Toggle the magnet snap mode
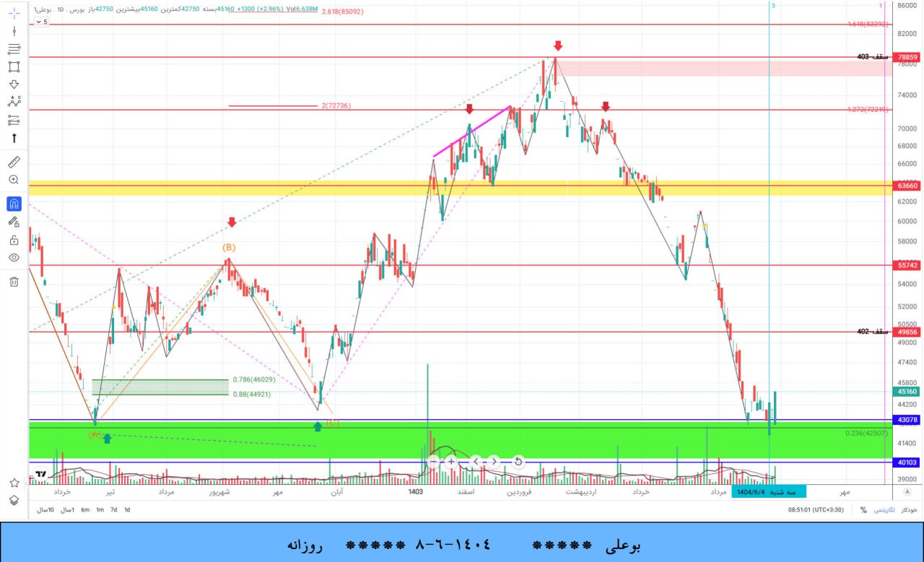The height and width of the screenshot is (562, 924). click(x=14, y=204)
